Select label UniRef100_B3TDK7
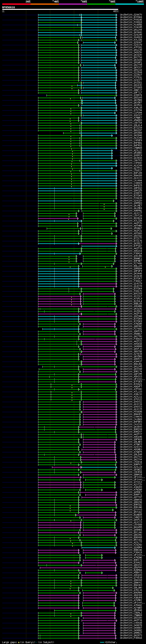Image resolution: width=146 pixels, height=644 pixels. 131,278
